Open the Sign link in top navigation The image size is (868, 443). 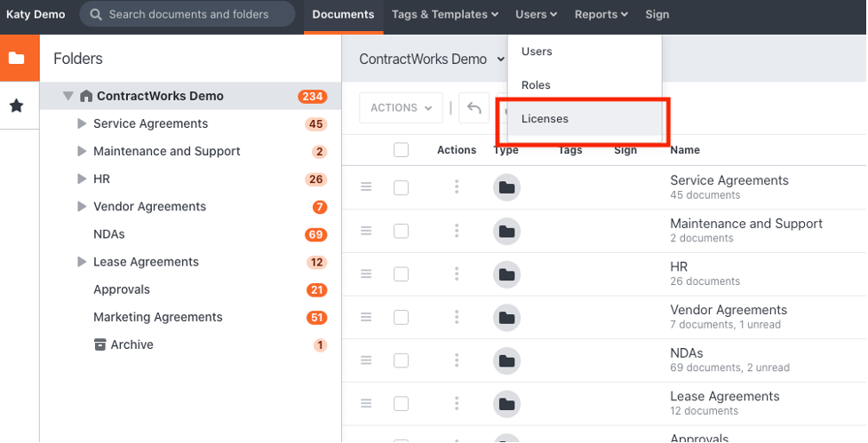tap(657, 14)
